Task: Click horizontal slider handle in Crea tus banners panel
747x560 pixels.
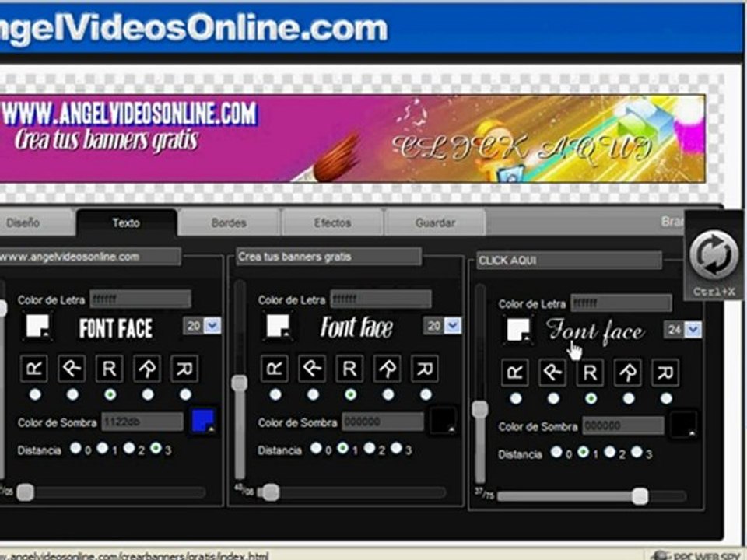Action: pyautogui.click(x=271, y=492)
